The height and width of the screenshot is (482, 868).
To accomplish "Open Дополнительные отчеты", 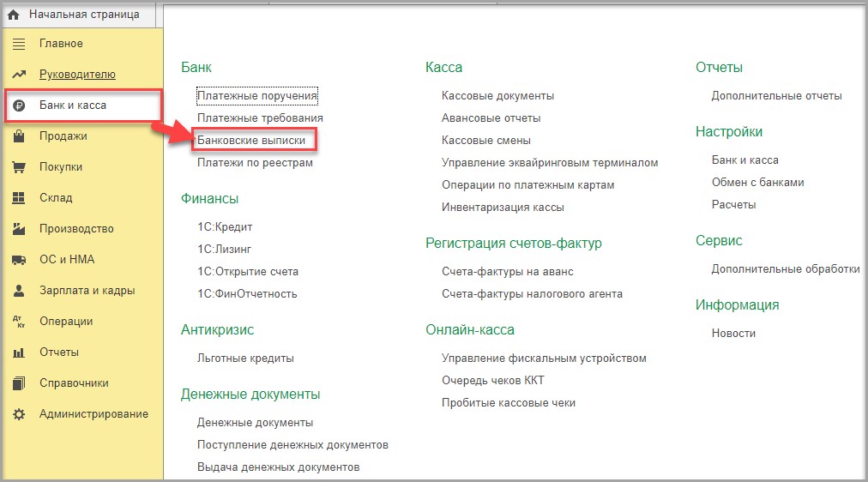I will coord(777,96).
